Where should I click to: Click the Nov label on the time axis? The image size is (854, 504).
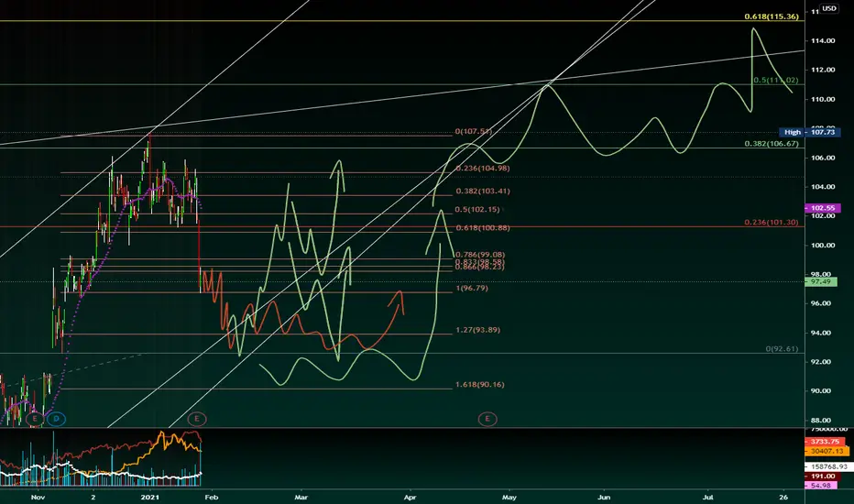point(38,497)
